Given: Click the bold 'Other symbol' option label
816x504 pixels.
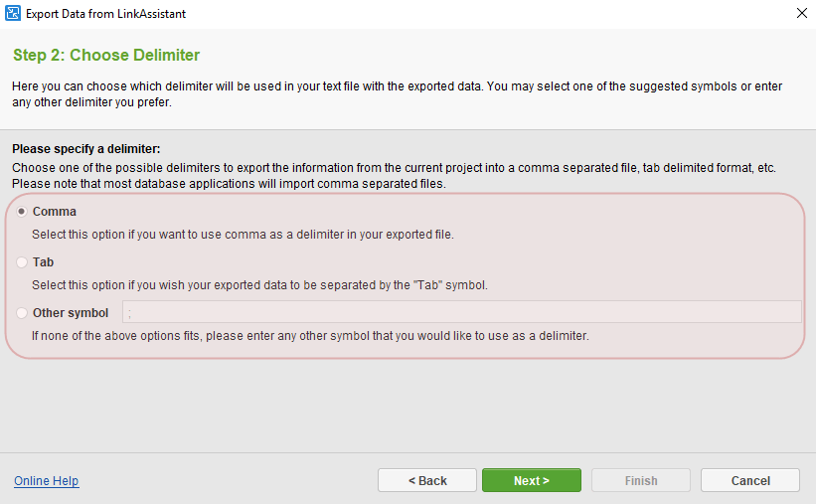Looking at the screenshot, I should [x=71, y=313].
